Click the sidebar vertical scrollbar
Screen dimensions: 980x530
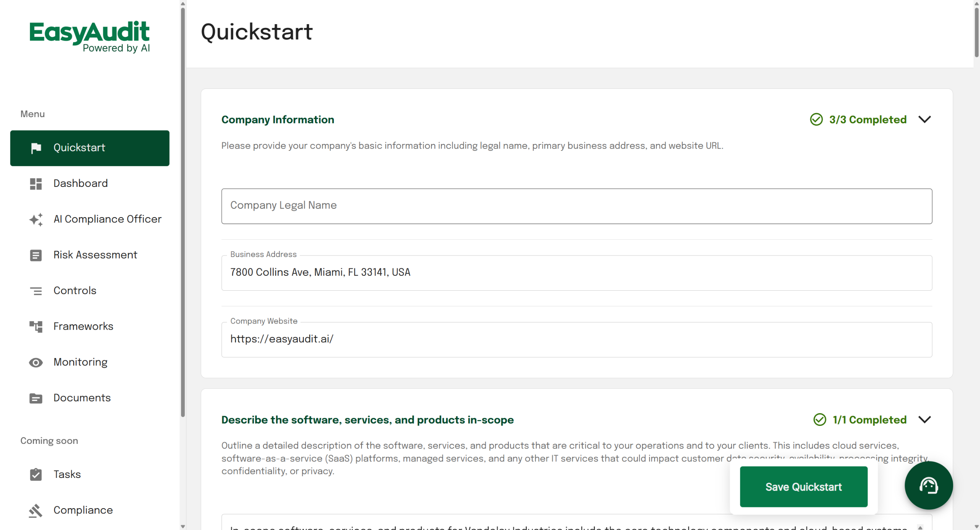[x=183, y=211]
